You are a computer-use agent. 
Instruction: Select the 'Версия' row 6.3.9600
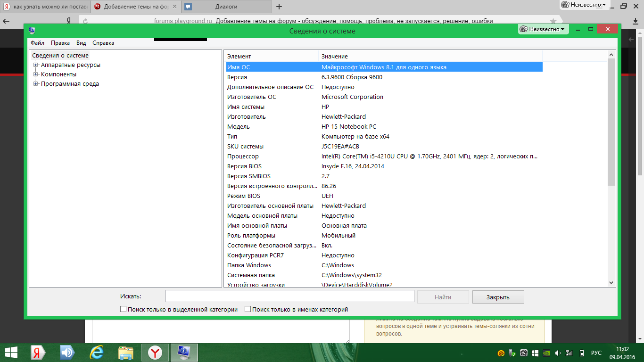tap(384, 77)
